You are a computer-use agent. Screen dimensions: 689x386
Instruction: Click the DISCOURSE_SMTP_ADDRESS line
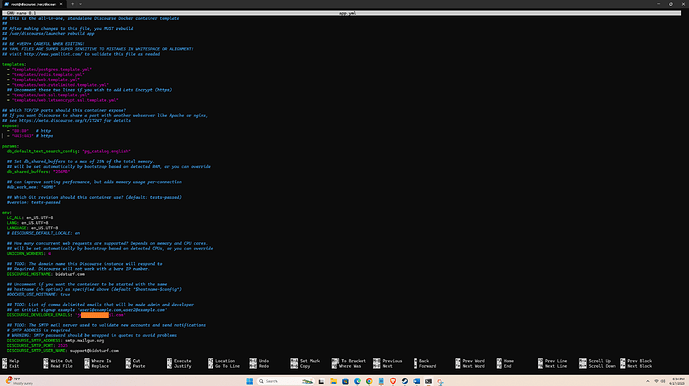click(55, 340)
